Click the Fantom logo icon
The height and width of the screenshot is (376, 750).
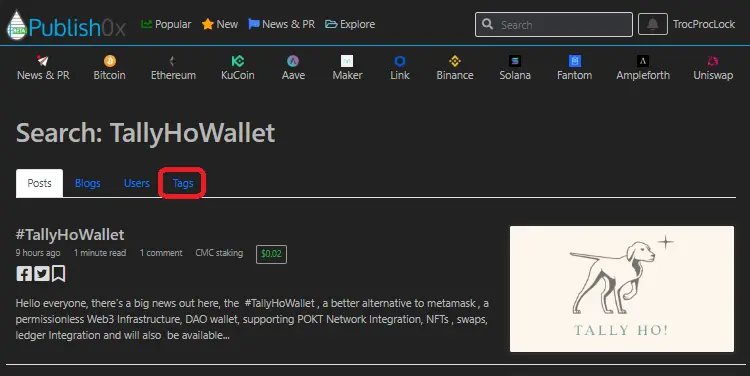pyautogui.click(x=574, y=61)
